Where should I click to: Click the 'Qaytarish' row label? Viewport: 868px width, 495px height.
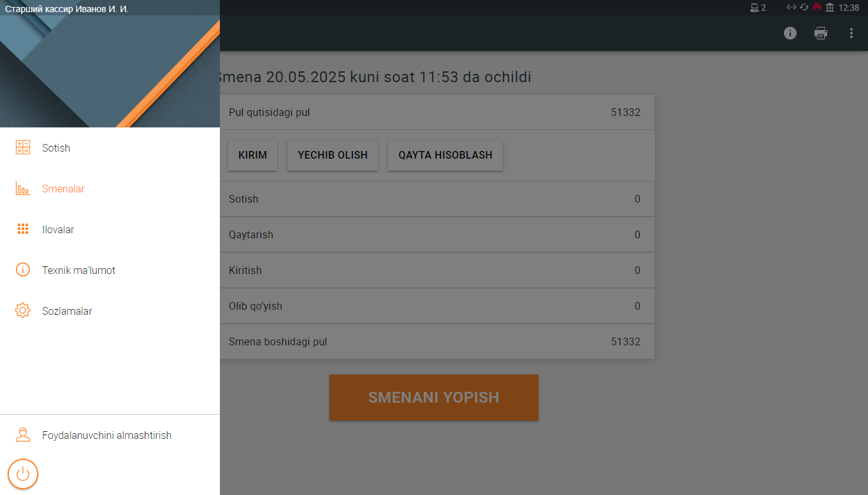coord(251,235)
